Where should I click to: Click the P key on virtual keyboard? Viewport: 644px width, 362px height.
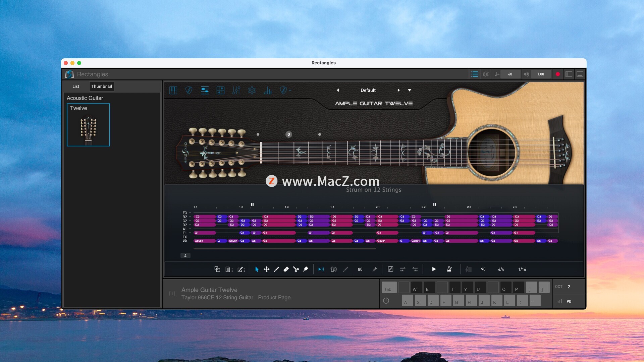click(519, 287)
